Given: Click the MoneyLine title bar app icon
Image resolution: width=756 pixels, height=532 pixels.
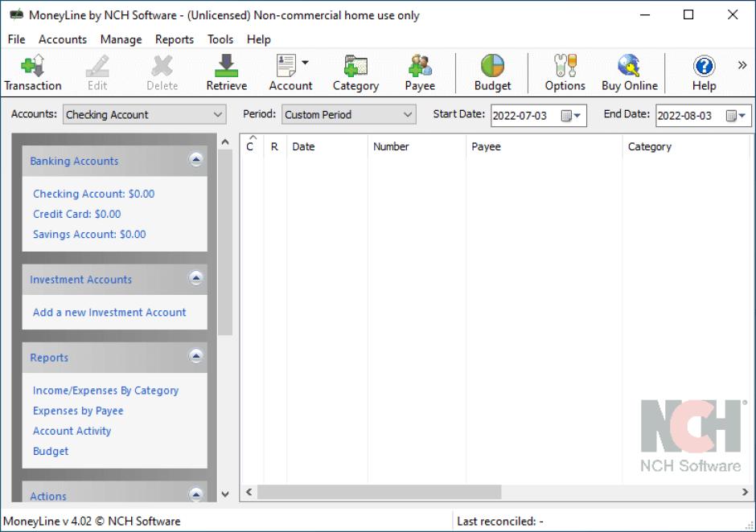Looking at the screenshot, I should click(16, 14).
